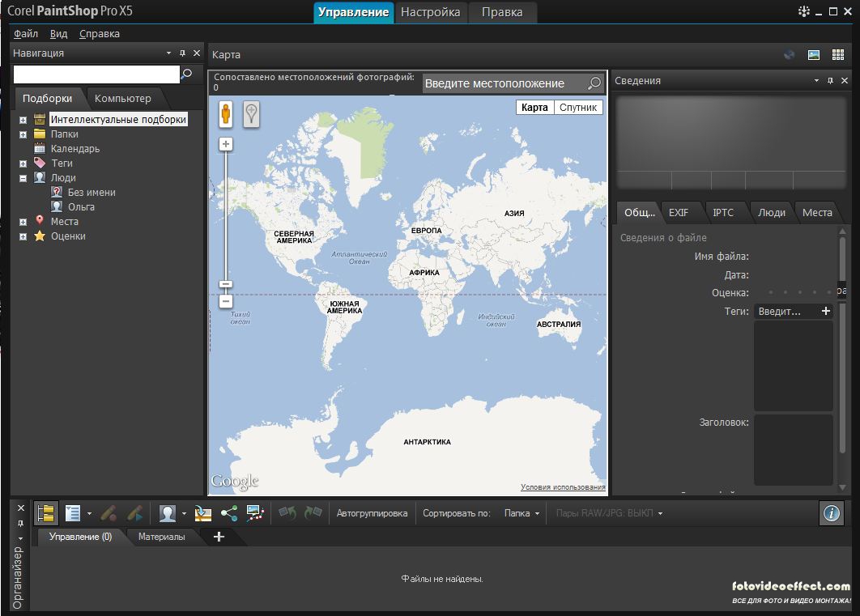860x616 pixels.
Task: Collapse the Люди tree node
Action: pyautogui.click(x=23, y=178)
